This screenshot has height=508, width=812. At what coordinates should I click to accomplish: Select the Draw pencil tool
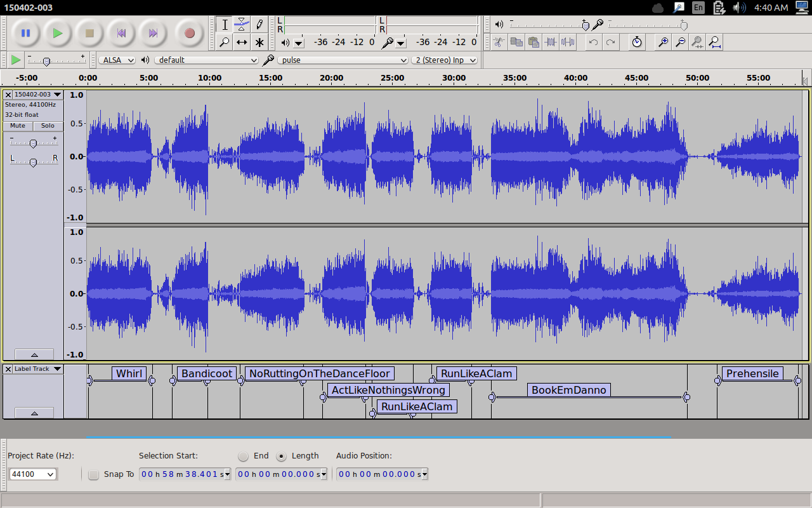[259, 25]
